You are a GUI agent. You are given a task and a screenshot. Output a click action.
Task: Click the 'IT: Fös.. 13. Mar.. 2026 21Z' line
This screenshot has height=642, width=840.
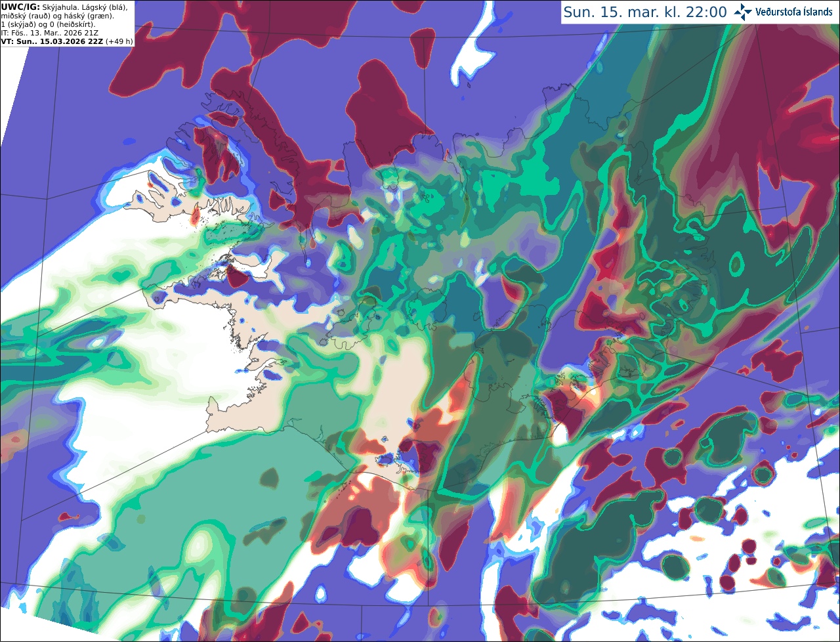click(50, 32)
